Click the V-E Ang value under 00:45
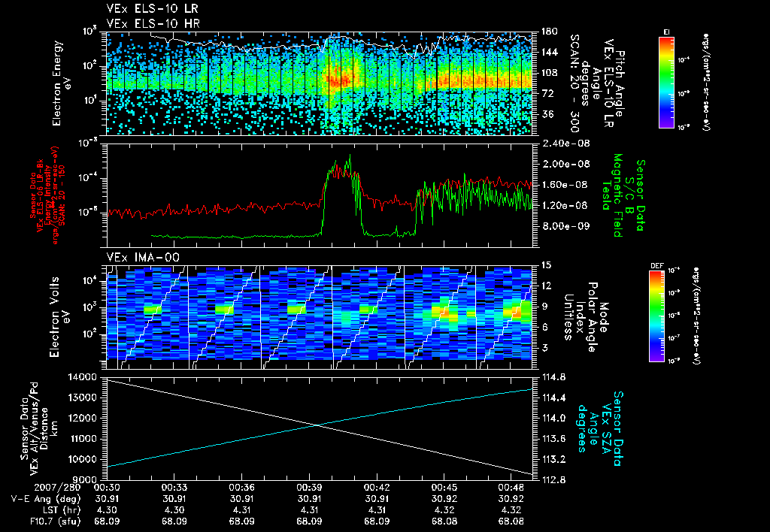770x532 pixels. [x=444, y=499]
